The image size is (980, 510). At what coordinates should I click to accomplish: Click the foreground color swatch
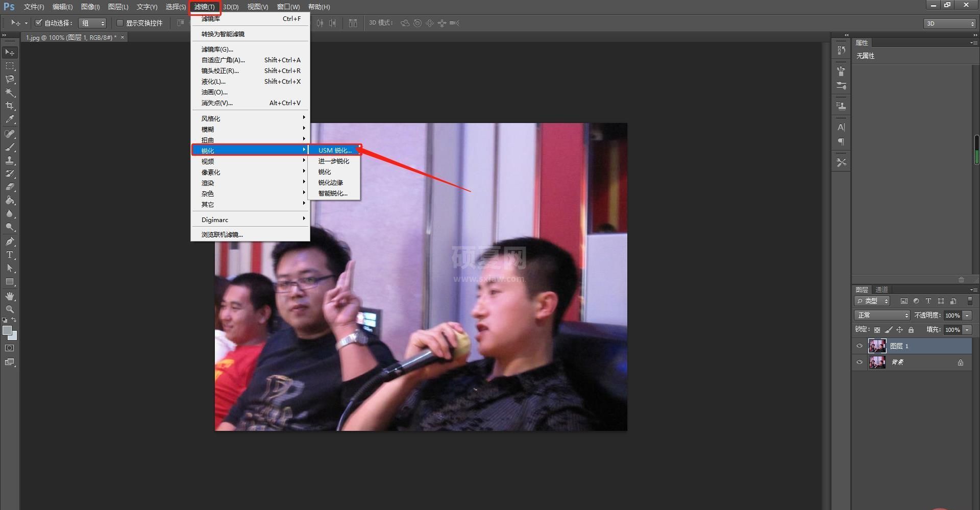pos(7,330)
